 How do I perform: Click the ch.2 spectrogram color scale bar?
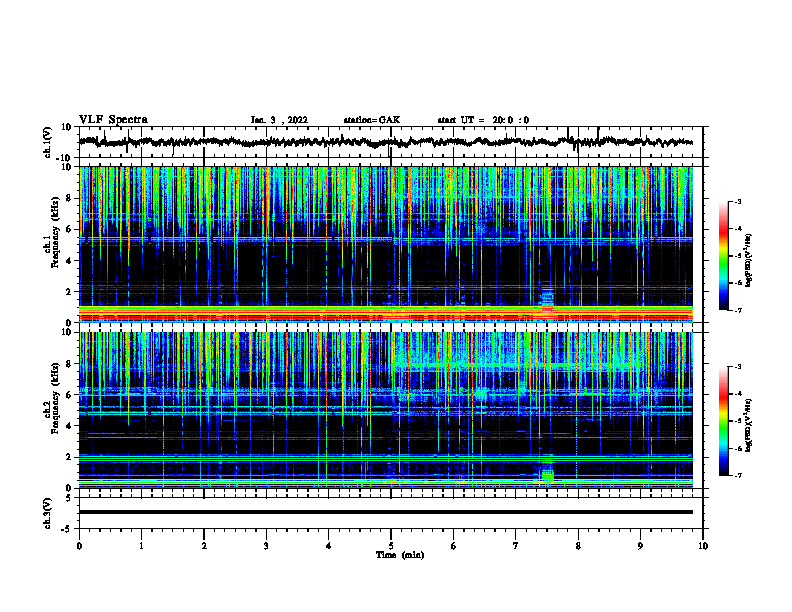(x=723, y=421)
